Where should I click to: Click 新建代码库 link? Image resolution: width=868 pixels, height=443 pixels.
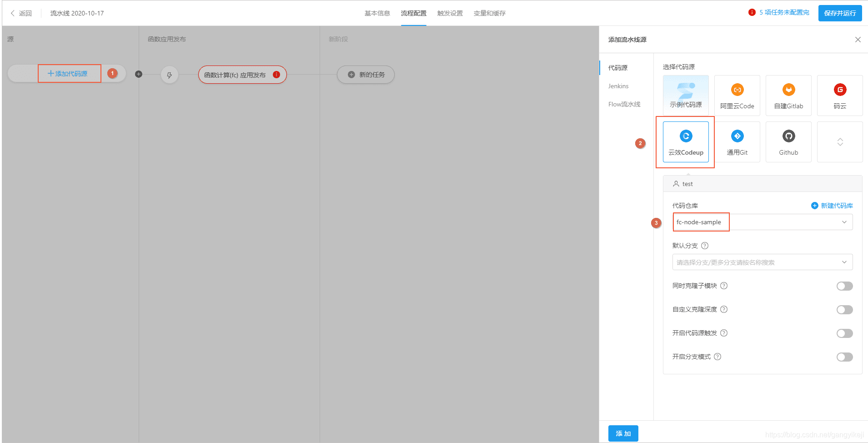coord(837,206)
